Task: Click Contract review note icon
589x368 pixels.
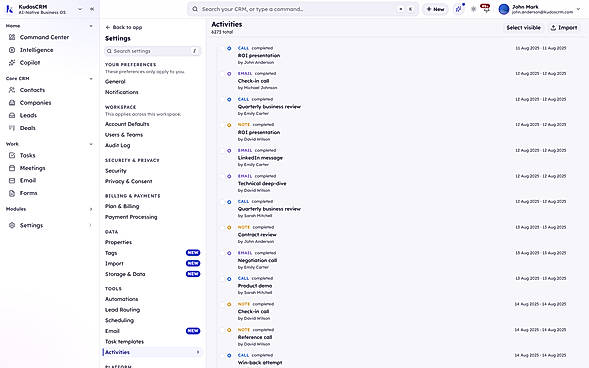Action: 229,228
